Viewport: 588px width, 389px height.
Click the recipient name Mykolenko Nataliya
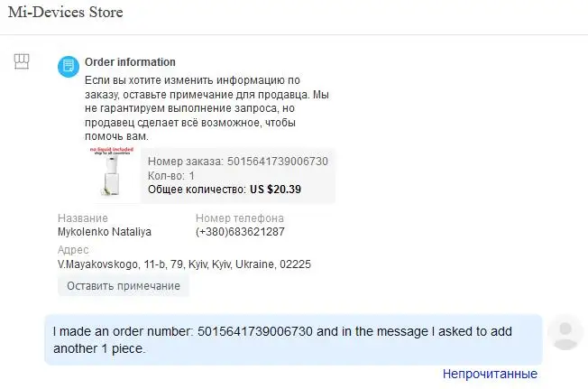(x=105, y=232)
